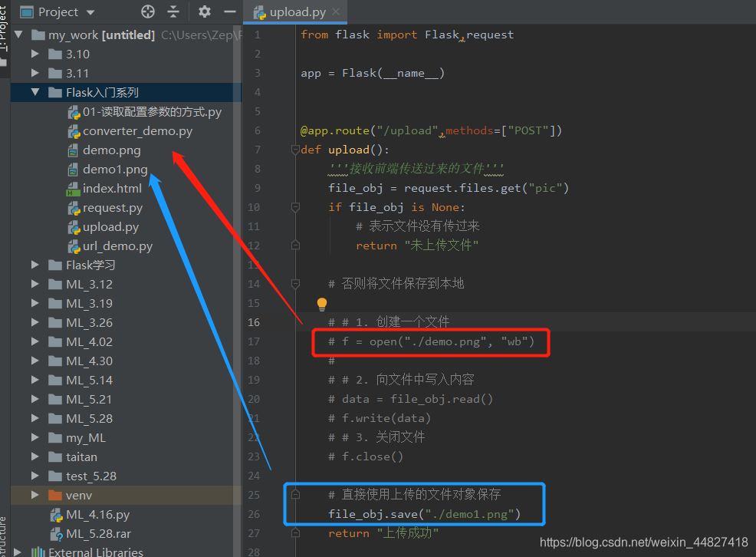Click the HTML icon of index.html
756x557 pixels.
[x=73, y=189]
